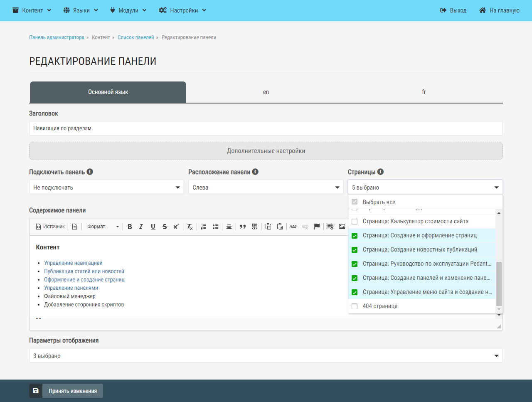Select the Основной язык tab
Viewport: 532px width, 402px height.
(x=108, y=92)
